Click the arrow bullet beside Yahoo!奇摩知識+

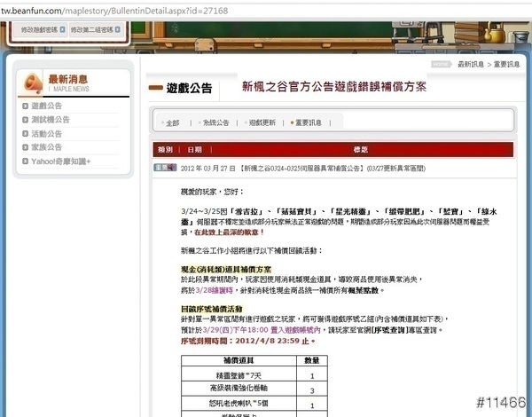(25, 161)
